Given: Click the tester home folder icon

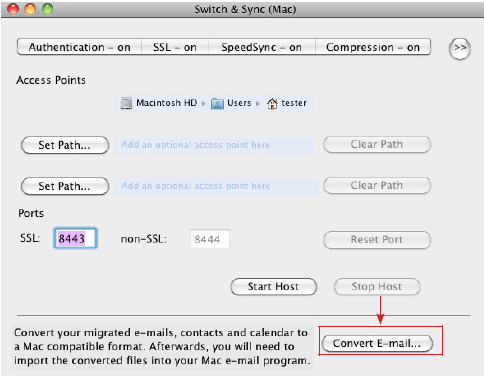Looking at the screenshot, I should point(272,103).
